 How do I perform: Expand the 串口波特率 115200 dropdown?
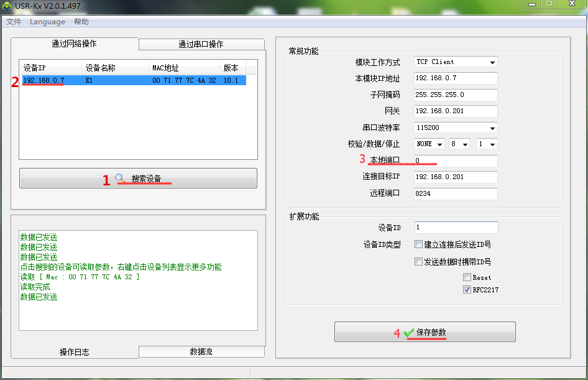[492, 127]
